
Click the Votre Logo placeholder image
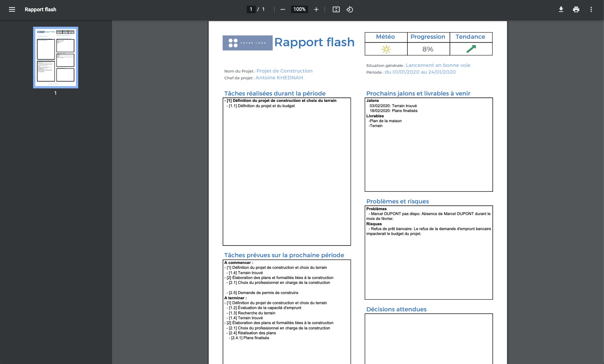pos(247,43)
